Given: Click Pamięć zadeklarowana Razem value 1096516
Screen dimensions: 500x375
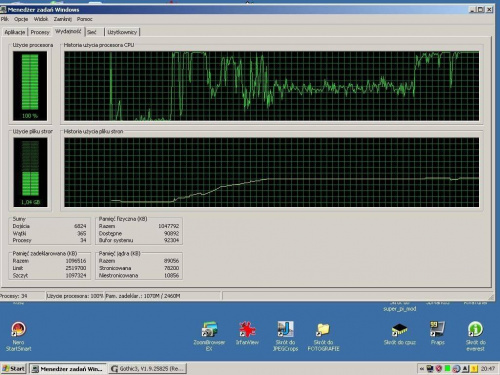Looking at the screenshot, I should pos(76,261).
